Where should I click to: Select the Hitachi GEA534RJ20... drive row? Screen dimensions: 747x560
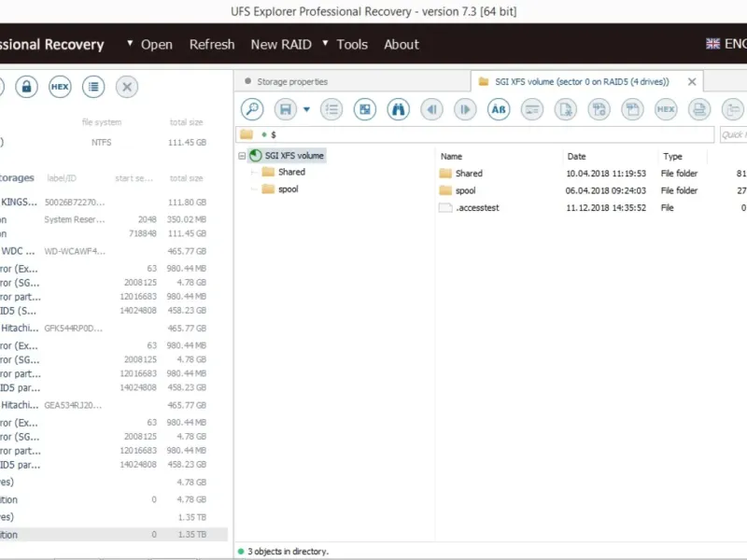113,405
